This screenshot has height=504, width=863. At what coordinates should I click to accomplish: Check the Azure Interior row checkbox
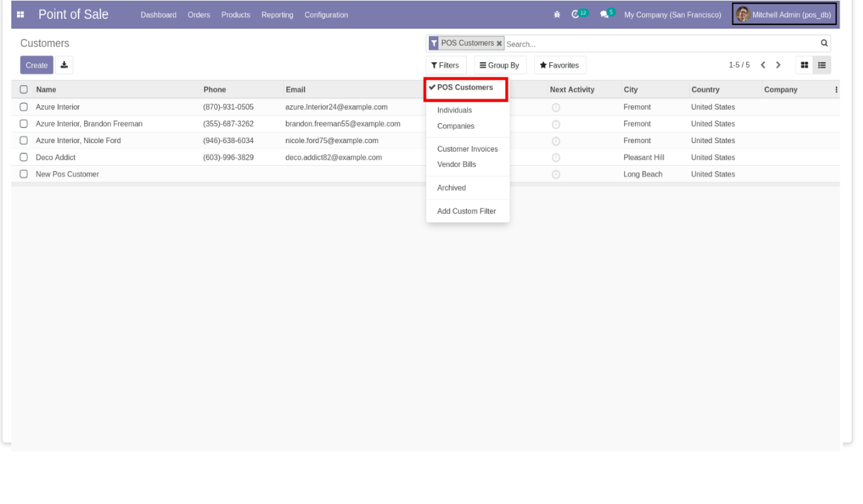pos(24,107)
